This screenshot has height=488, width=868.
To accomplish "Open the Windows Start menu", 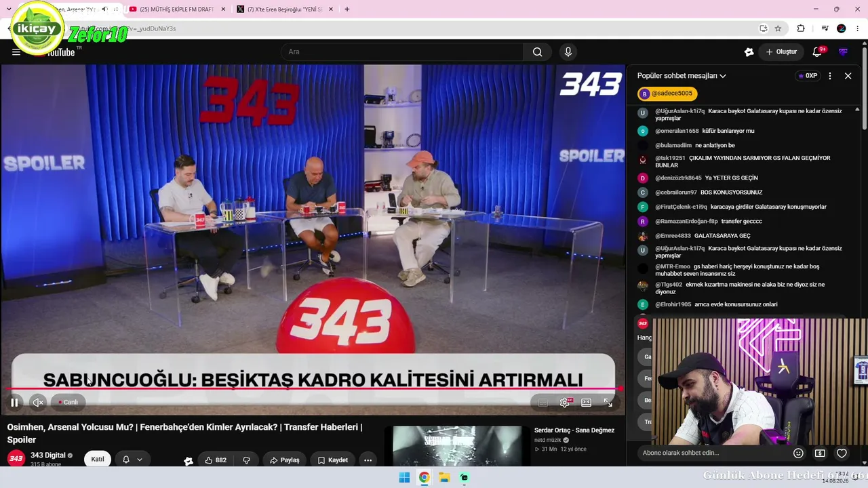I will point(404,478).
